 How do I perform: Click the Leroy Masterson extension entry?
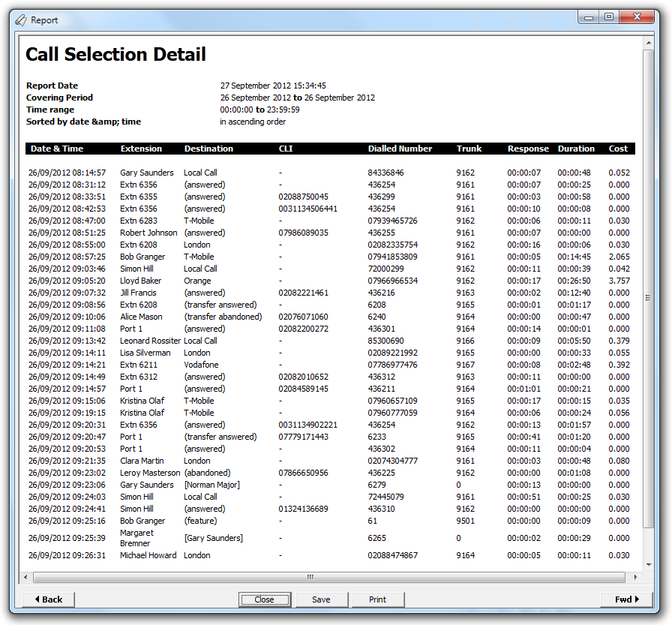[x=150, y=473]
